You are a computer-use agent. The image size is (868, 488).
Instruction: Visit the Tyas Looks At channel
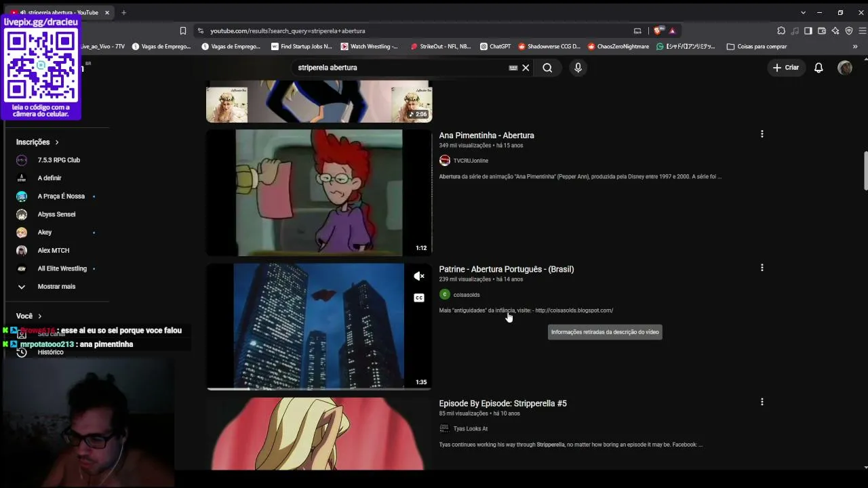coord(471,428)
